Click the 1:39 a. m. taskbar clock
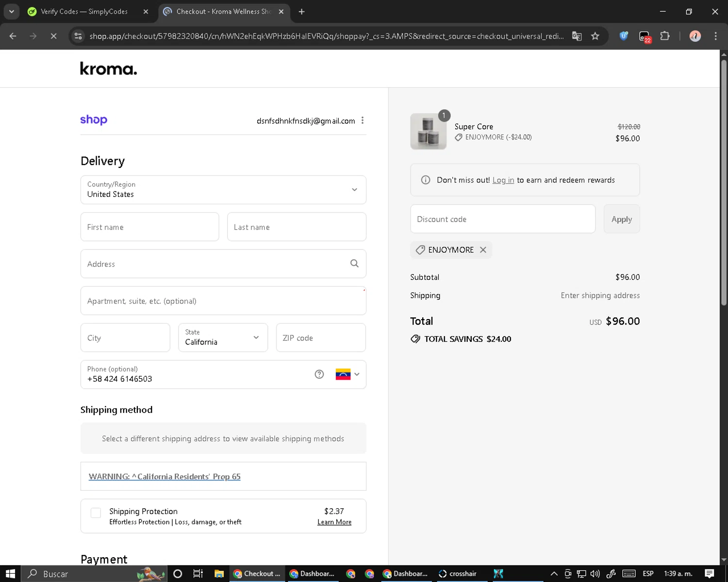Image resolution: width=728 pixels, height=582 pixels. (678, 574)
